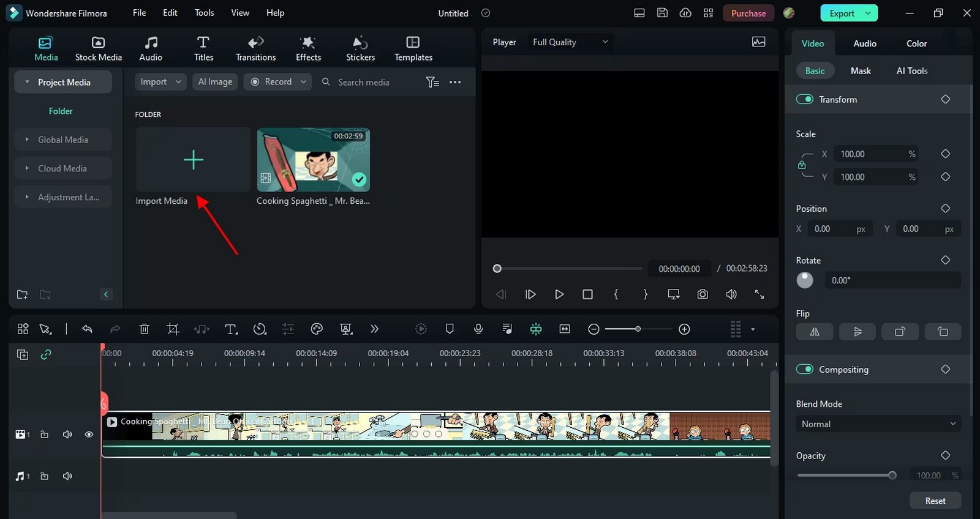The height and width of the screenshot is (519, 980).
Task: Add a marker with the shield icon
Action: (450, 329)
